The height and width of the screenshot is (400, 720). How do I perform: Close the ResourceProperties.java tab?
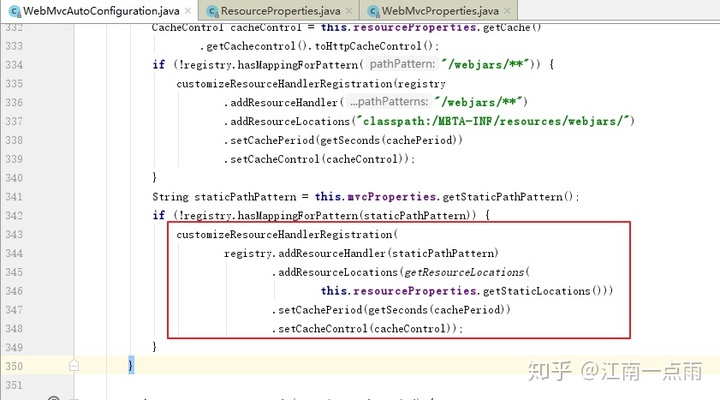pyautogui.click(x=349, y=11)
